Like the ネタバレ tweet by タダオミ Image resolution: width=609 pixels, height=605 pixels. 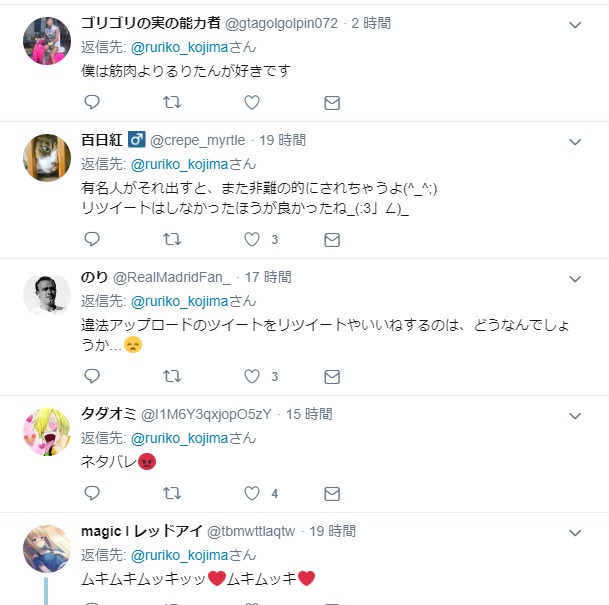coord(252,493)
